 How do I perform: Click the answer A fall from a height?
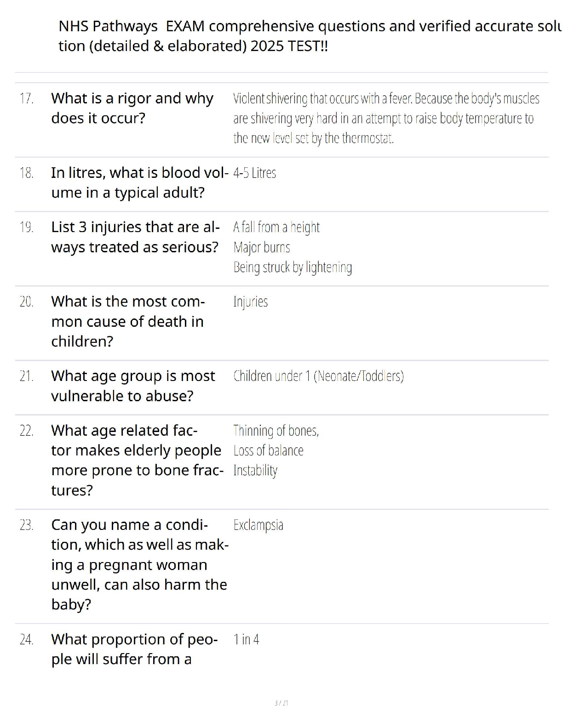[276, 227]
